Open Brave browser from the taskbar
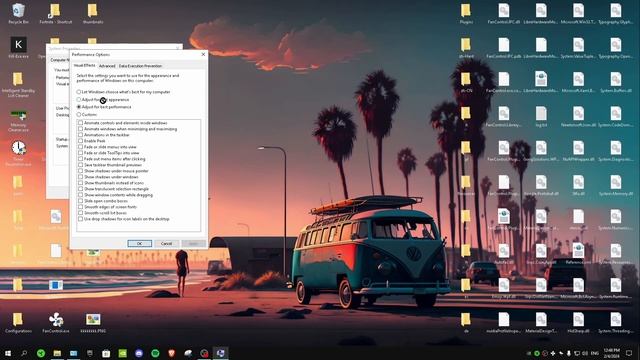This screenshot has width=640, height=360. point(171,353)
